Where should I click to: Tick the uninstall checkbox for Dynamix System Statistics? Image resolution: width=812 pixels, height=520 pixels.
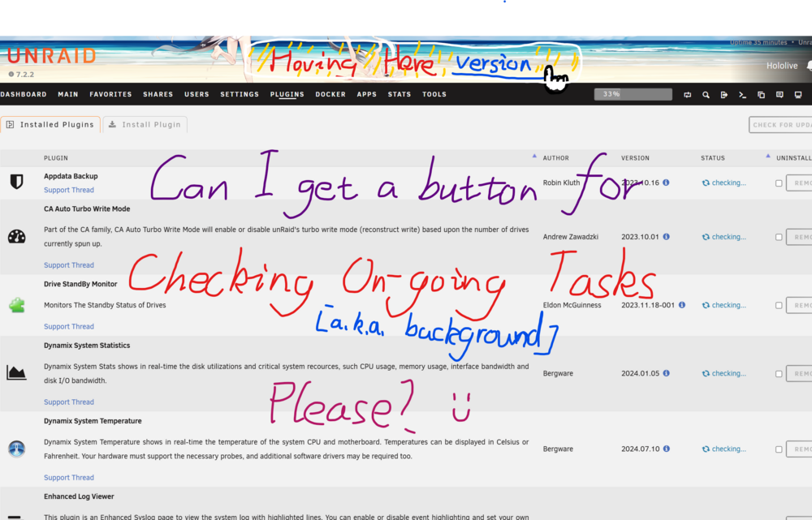[x=779, y=373]
